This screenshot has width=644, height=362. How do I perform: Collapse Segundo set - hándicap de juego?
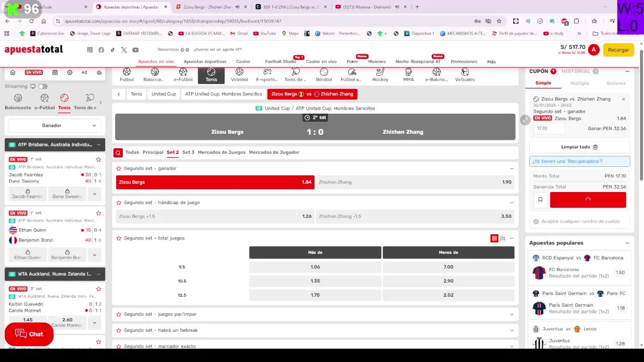(512, 203)
